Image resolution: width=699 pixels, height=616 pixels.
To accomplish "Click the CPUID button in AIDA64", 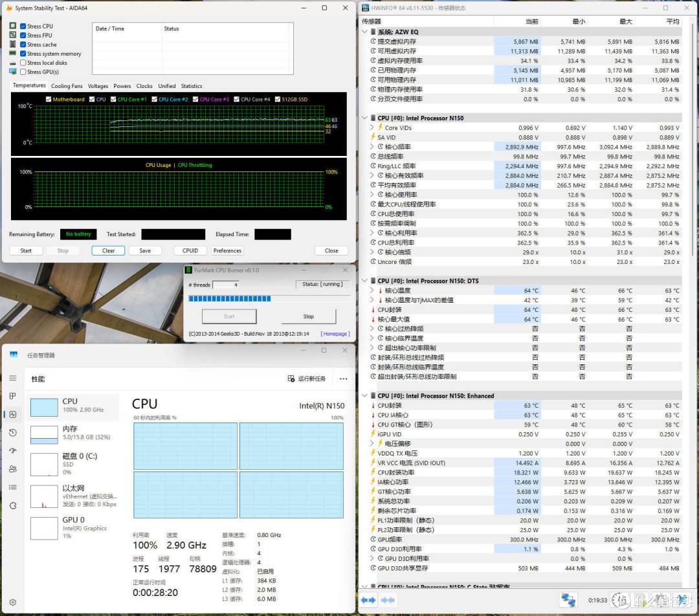I will (x=190, y=251).
